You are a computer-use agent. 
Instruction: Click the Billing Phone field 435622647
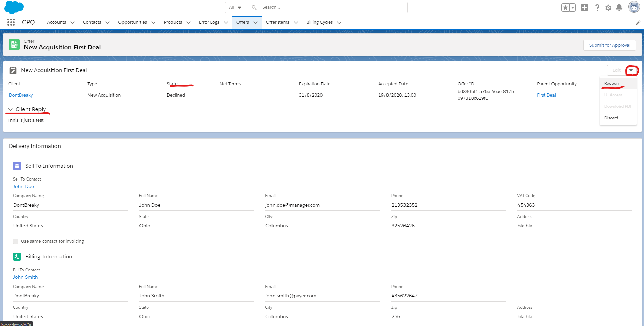(x=448, y=296)
